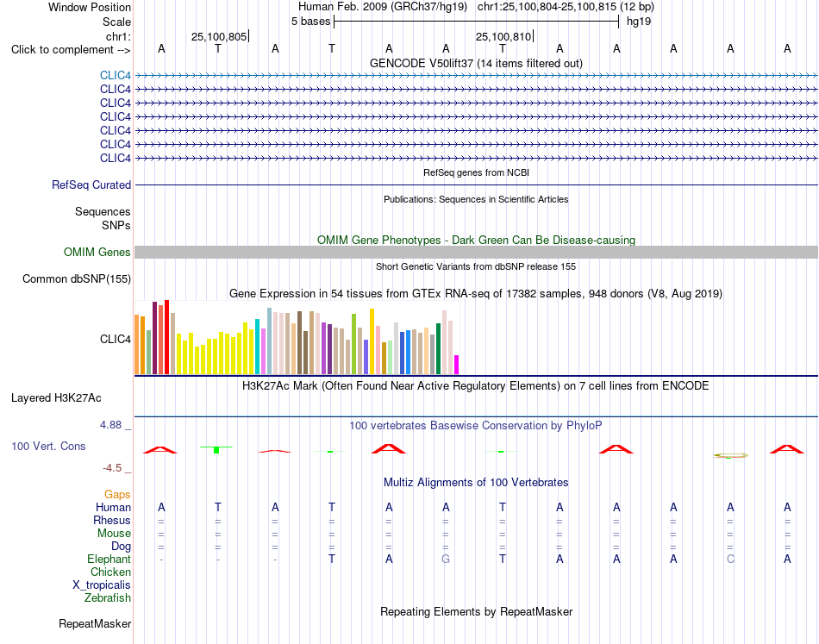Click the Gene Expression in 54 tissues title
The height and width of the screenshot is (644, 819).
476,293
